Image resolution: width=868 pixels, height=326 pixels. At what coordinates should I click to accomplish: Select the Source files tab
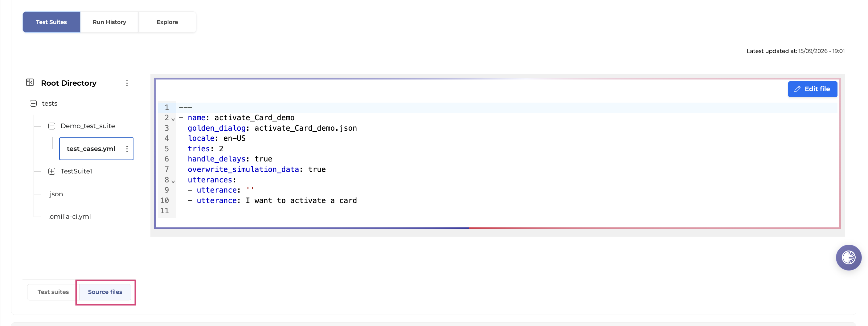(105, 292)
